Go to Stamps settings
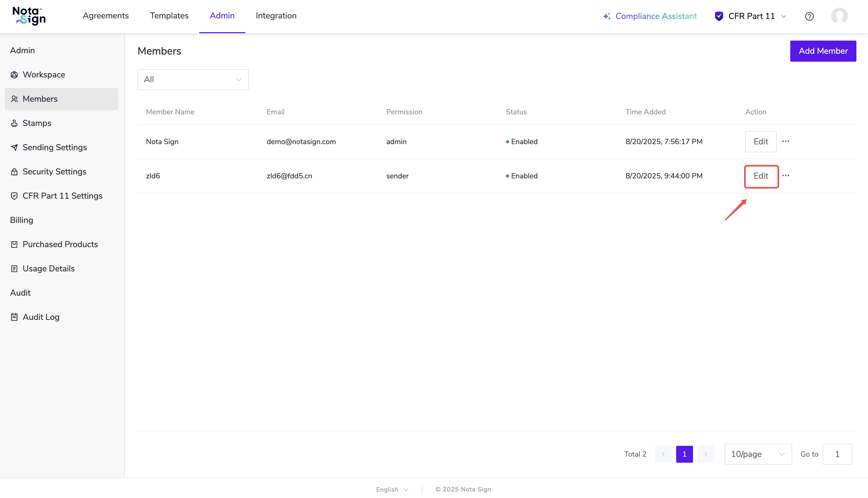The width and height of the screenshot is (868, 498). coord(37,123)
